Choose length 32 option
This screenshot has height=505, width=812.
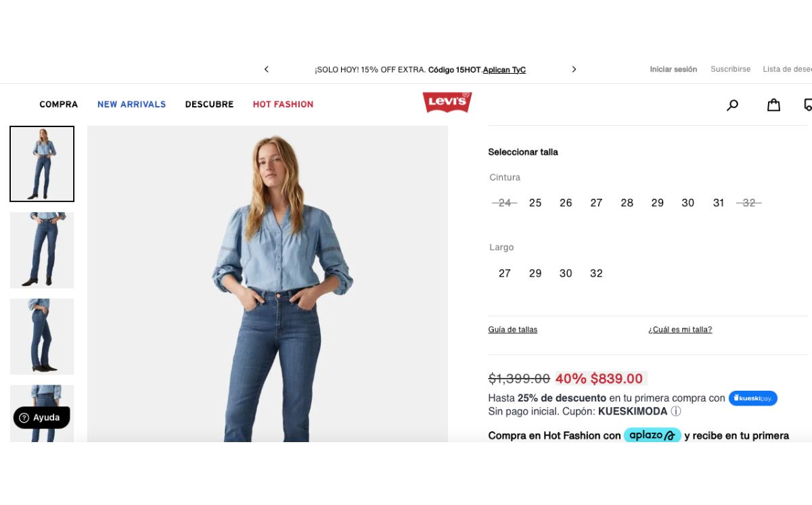click(596, 273)
